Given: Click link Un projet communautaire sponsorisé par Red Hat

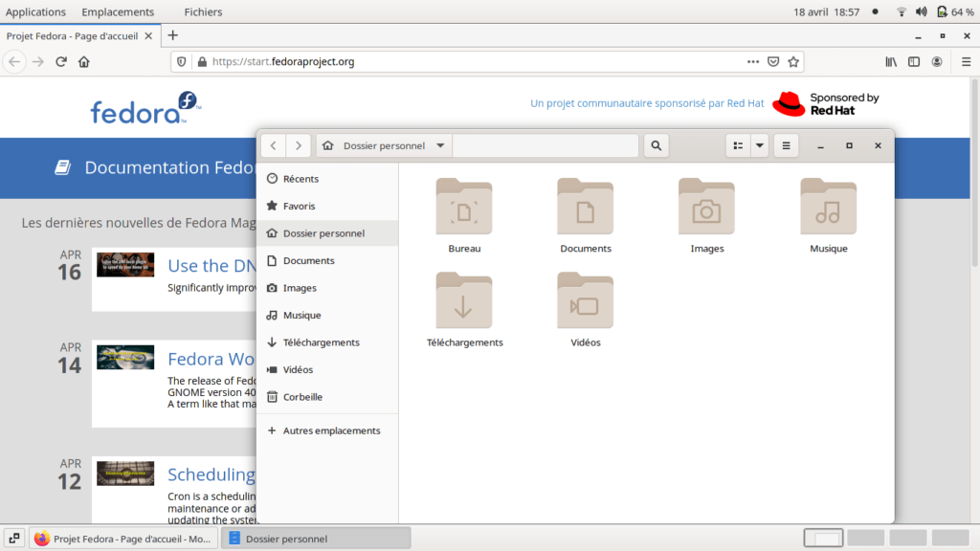Looking at the screenshot, I should 647,103.
